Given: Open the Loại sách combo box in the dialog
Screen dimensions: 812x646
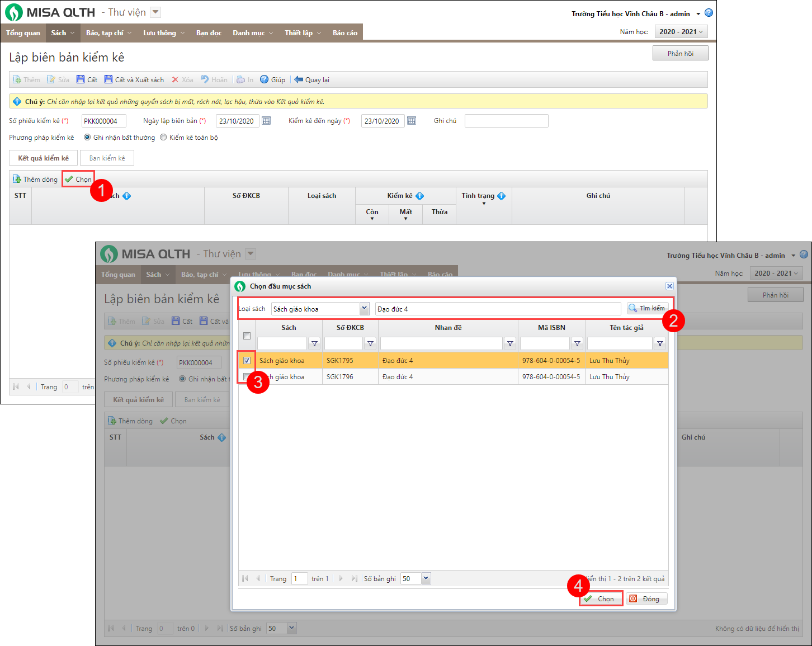Looking at the screenshot, I should tap(364, 308).
